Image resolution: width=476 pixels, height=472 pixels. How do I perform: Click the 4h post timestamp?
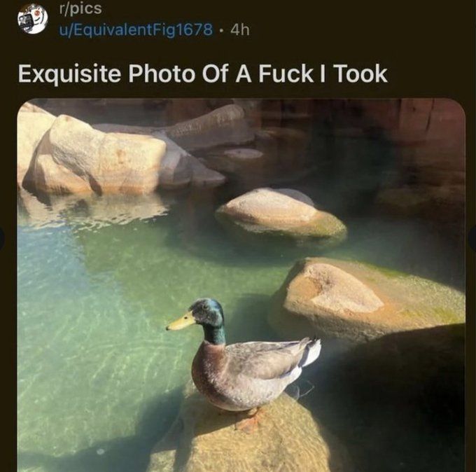coord(240,30)
